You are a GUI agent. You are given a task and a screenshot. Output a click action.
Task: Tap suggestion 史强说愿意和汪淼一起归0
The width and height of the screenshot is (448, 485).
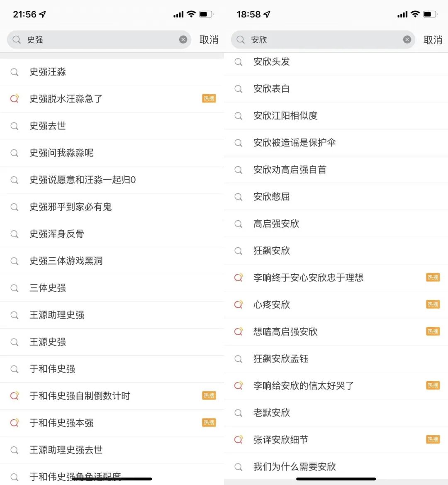pyautogui.click(x=83, y=180)
